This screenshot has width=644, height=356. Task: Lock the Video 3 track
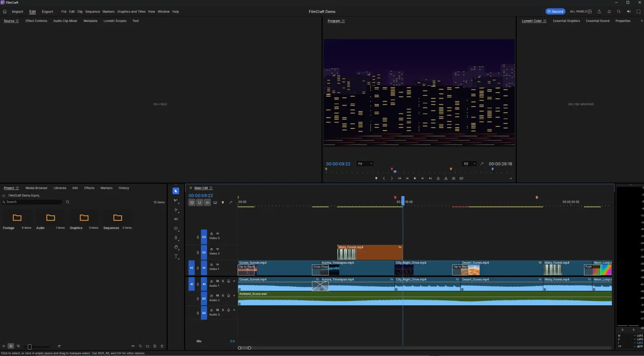click(198, 237)
